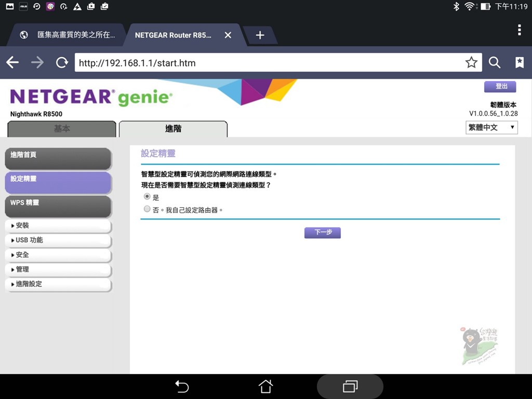Switch to the 基本 tab

click(62, 129)
